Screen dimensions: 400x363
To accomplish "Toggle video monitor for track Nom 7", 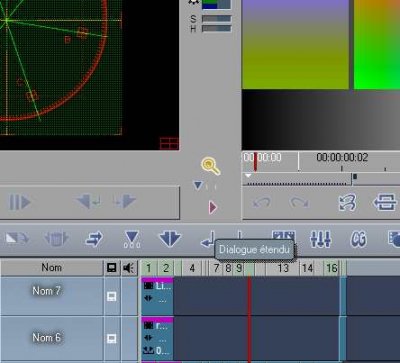I will coord(112,296).
